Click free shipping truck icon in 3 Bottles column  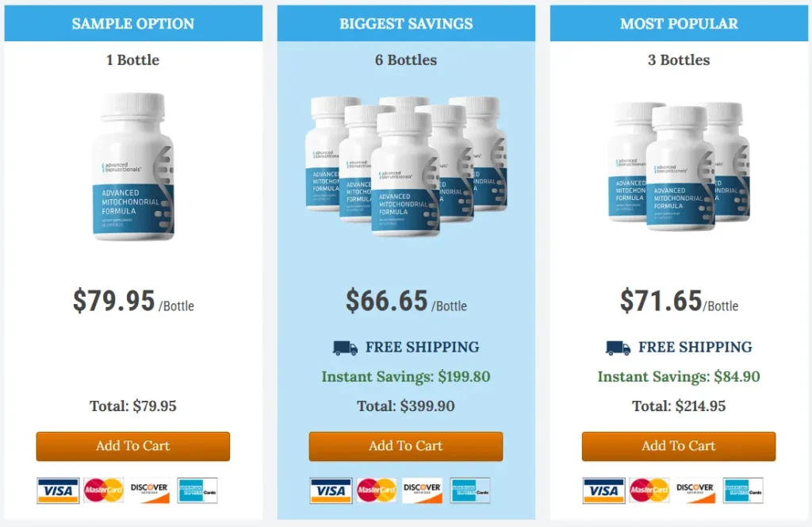(x=618, y=348)
